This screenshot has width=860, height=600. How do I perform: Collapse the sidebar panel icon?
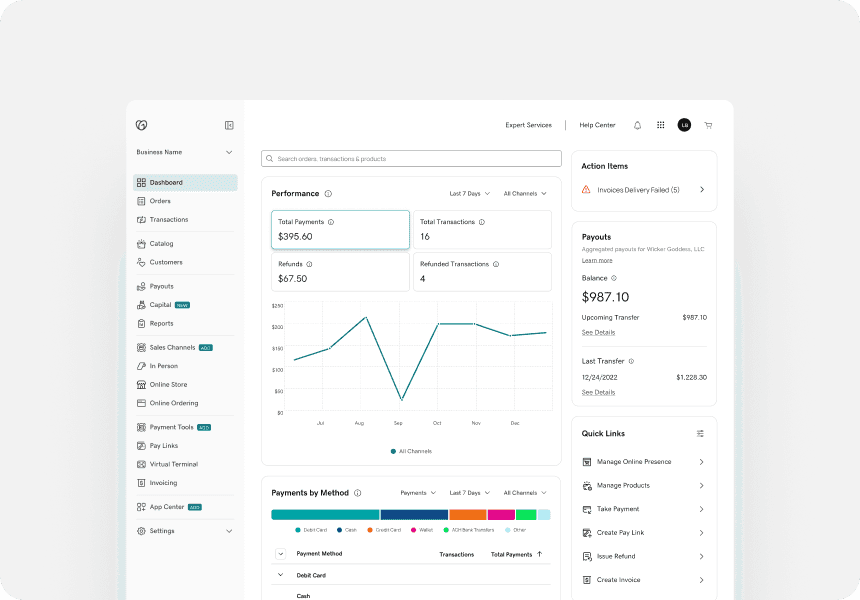click(x=229, y=126)
